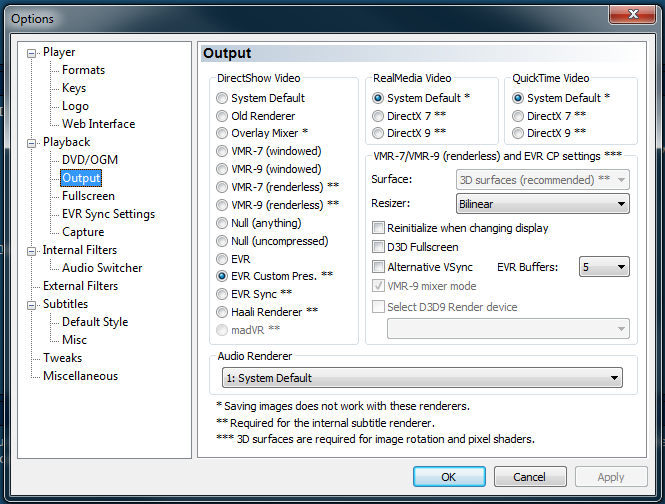Open the Audio Renderer dropdown
The width and height of the screenshot is (665, 504).
tap(421, 378)
